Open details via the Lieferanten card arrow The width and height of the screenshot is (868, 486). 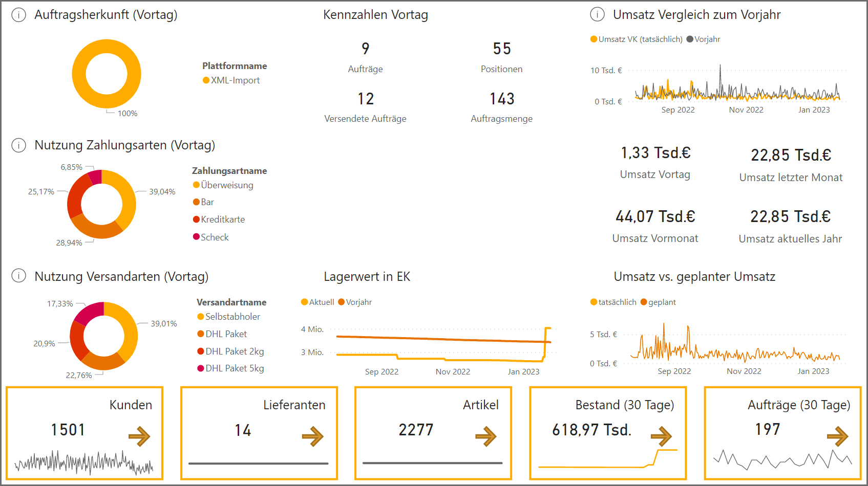[x=314, y=435]
